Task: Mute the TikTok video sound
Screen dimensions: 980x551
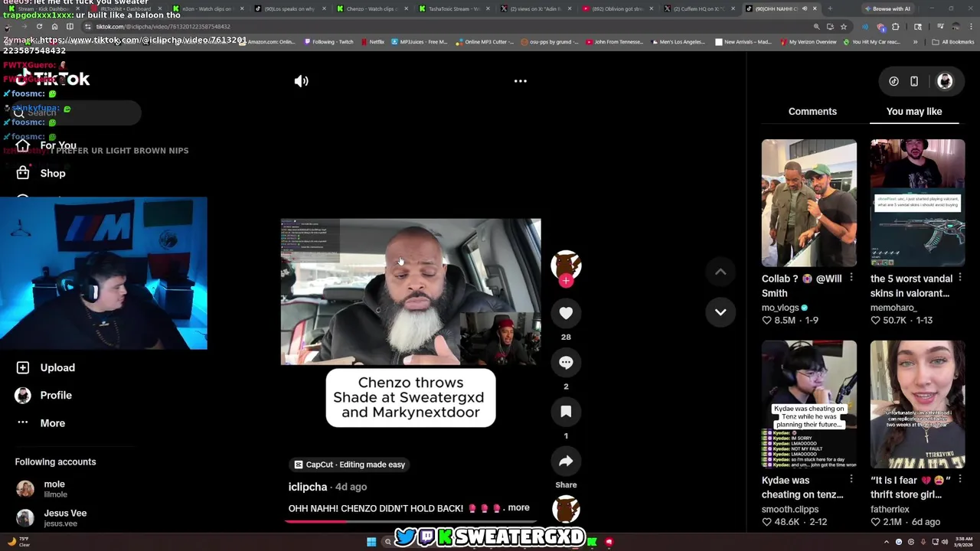Action: coord(302,81)
